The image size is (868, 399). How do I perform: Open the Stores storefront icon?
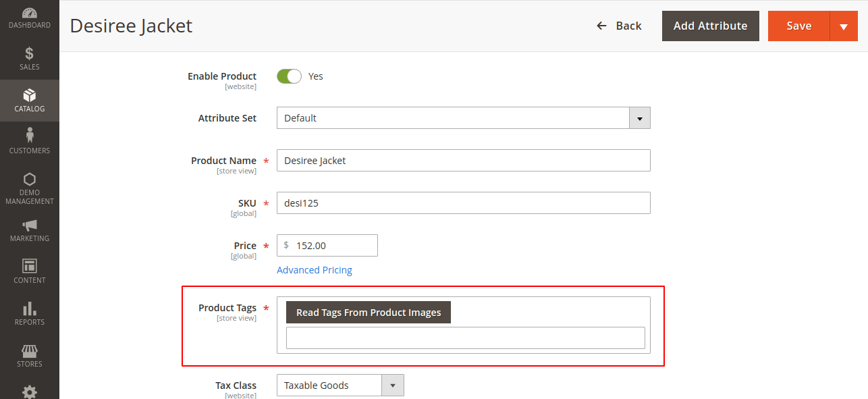[29, 351]
